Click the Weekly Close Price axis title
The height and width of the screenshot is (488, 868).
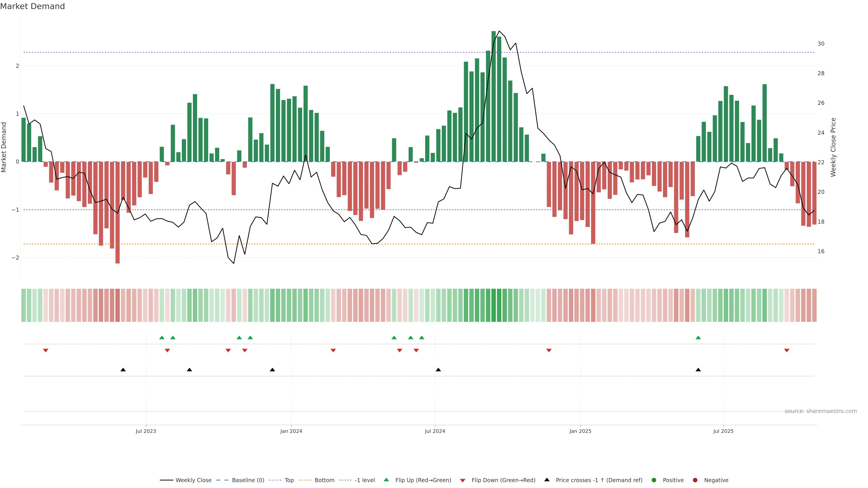click(x=833, y=147)
